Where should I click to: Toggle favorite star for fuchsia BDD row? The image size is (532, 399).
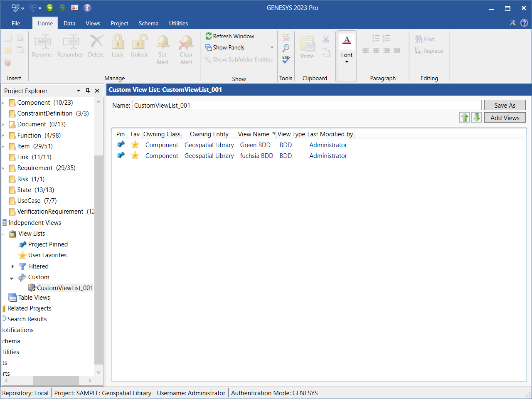(135, 156)
